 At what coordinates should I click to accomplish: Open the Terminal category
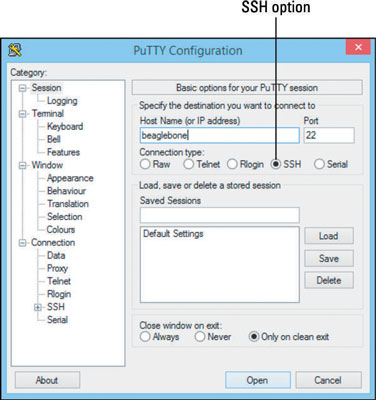click(48, 114)
